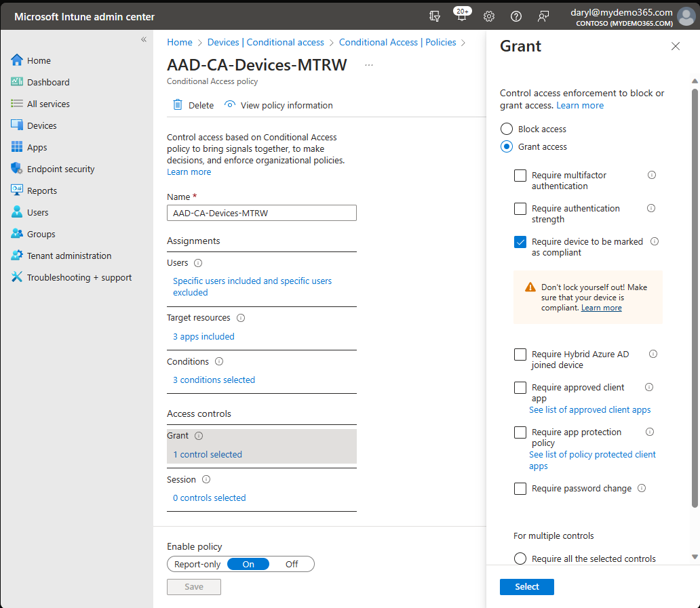This screenshot has height=608, width=700.
Task: Open 1 control selected under Grant
Action: coord(208,455)
